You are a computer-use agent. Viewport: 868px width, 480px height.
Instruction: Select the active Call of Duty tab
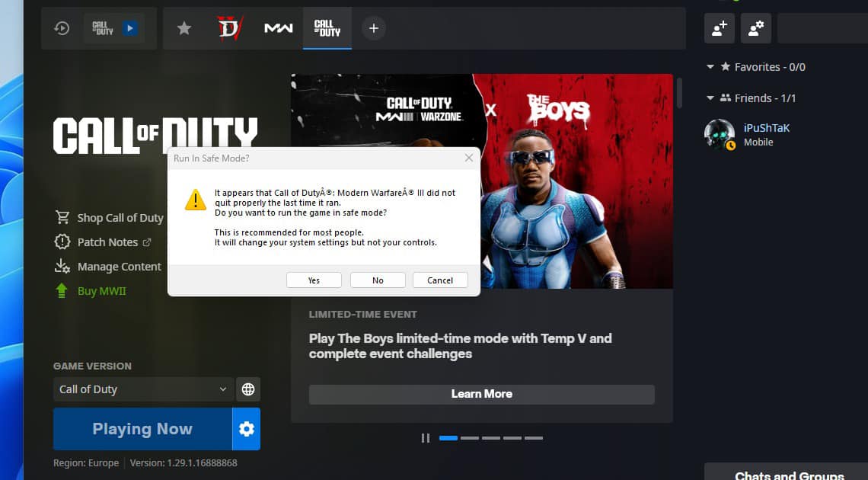[x=327, y=28]
